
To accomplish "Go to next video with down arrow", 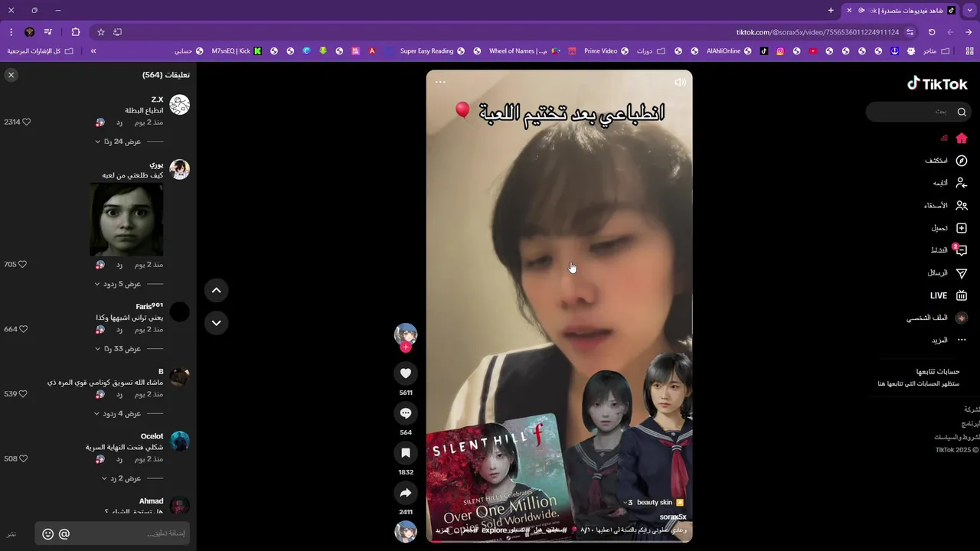I will (216, 323).
